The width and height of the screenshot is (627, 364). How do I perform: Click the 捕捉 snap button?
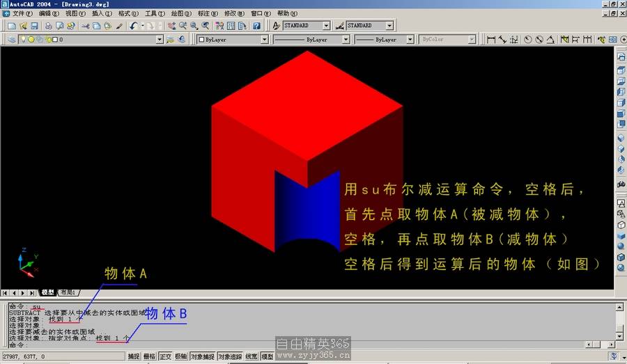tap(134, 356)
